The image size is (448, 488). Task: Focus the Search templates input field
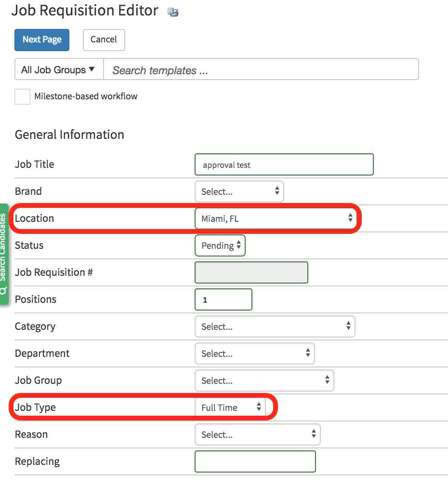261,70
